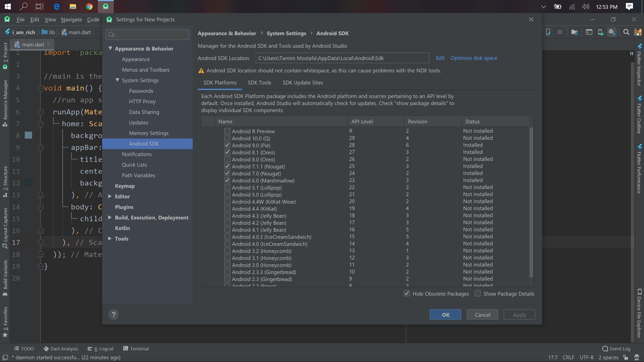Image resolution: width=644 pixels, height=362 pixels.
Task: Check the Android 10.0 (Q) checkbox
Action: (x=227, y=138)
